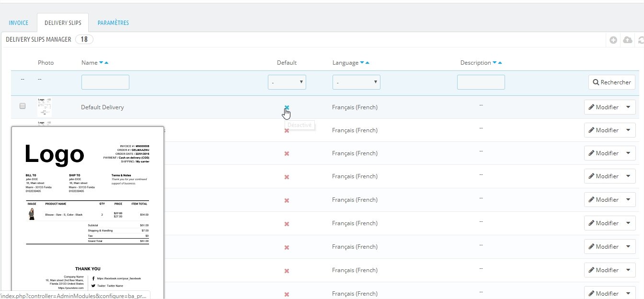The height and width of the screenshot is (299, 644).
Task: Sort Name column descending
Action: coord(101,63)
